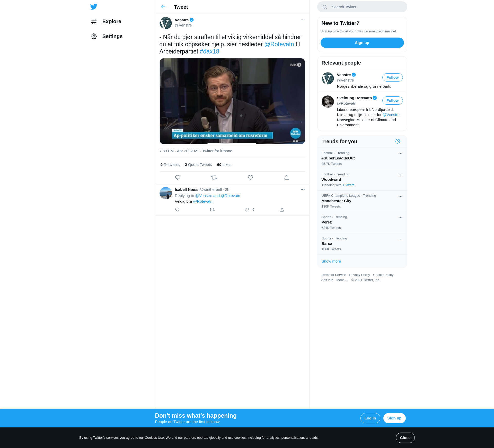Open Ads info footer link

point(327,280)
